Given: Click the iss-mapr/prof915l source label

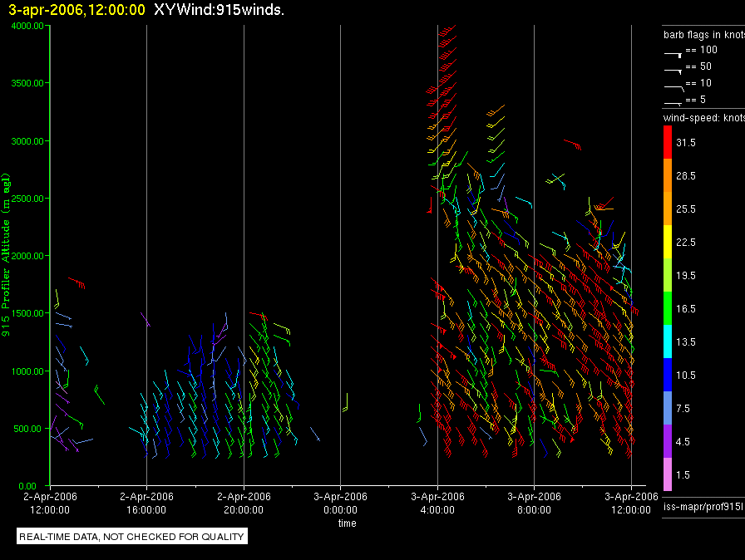Looking at the screenshot, I should pos(701,506).
